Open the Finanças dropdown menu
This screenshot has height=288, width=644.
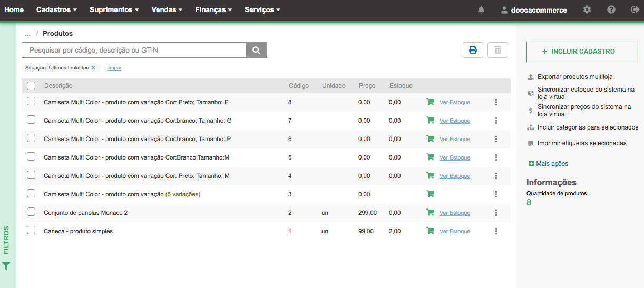[213, 10]
